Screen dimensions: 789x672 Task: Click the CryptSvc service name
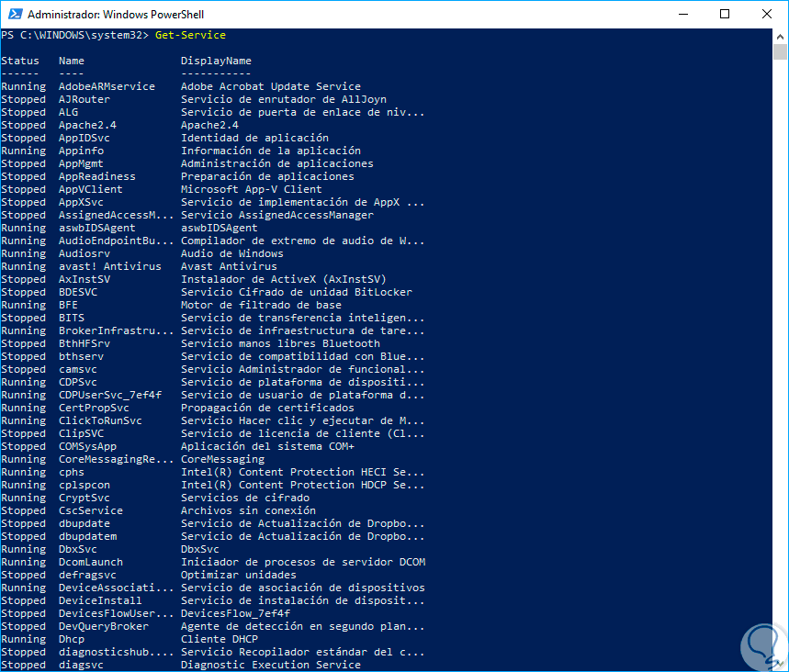pos(84,498)
